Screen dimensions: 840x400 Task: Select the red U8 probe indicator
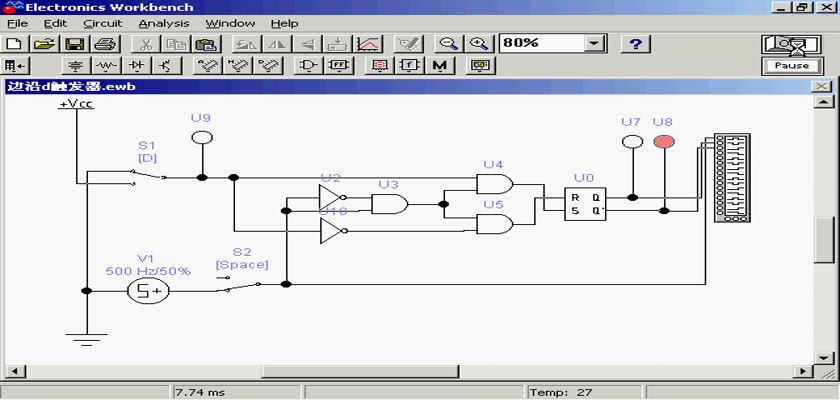pyautogui.click(x=664, y=141)
